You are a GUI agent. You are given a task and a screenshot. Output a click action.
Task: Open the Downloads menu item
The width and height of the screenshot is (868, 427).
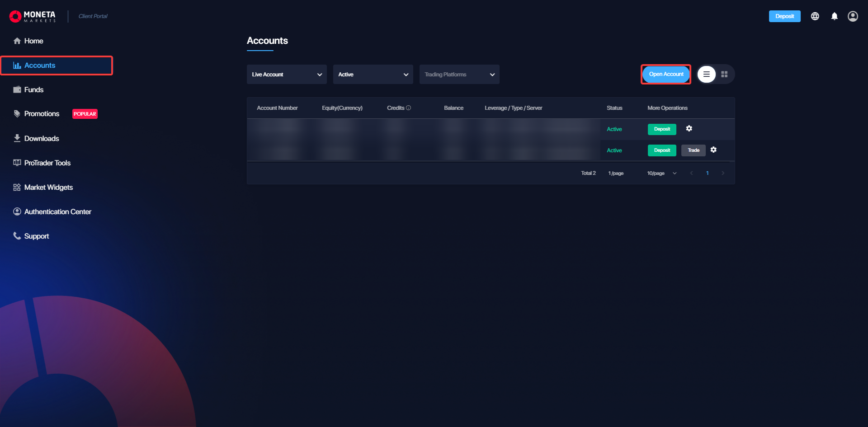pos(42,139)
